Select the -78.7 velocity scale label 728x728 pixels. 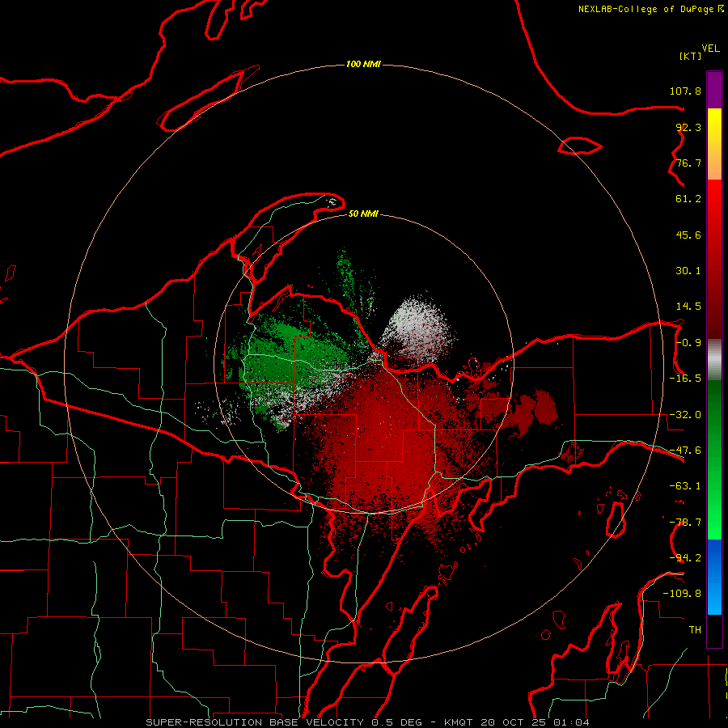(685, 523)
